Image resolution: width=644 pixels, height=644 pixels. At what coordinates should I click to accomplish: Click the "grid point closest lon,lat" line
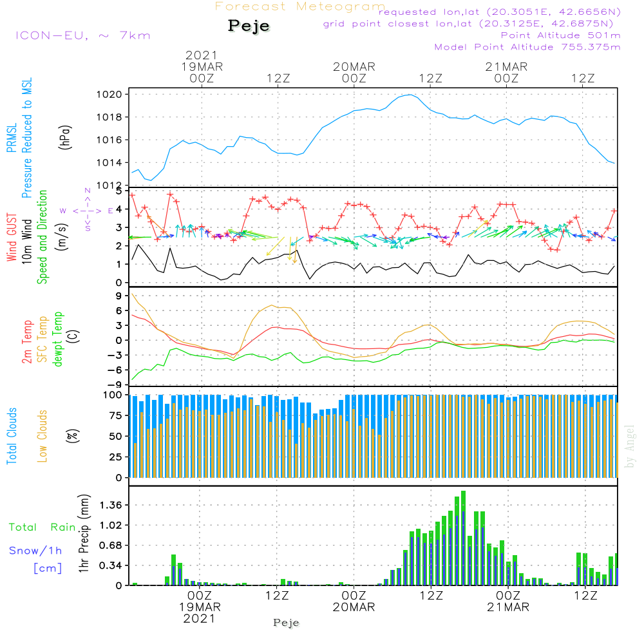point(468,24)
